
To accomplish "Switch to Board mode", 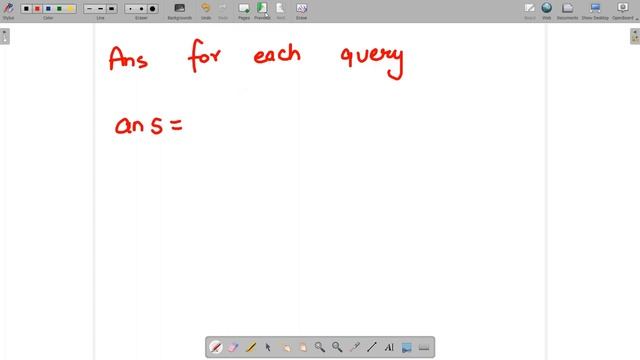I will point(530,11).
